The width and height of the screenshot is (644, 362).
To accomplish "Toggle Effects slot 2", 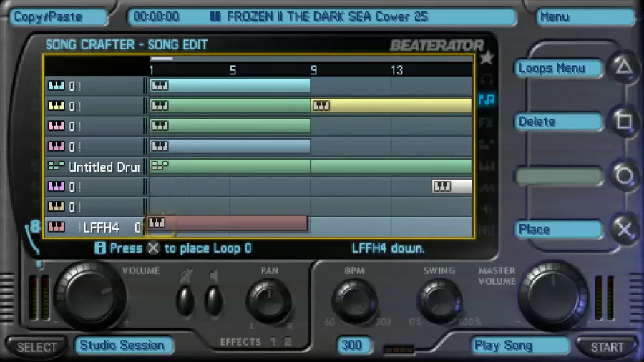I will pos(288,341).
